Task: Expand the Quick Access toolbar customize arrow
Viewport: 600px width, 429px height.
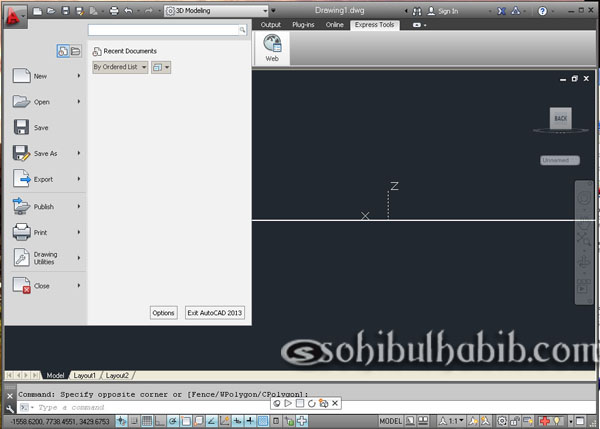Action: click(x=273, y=11)
